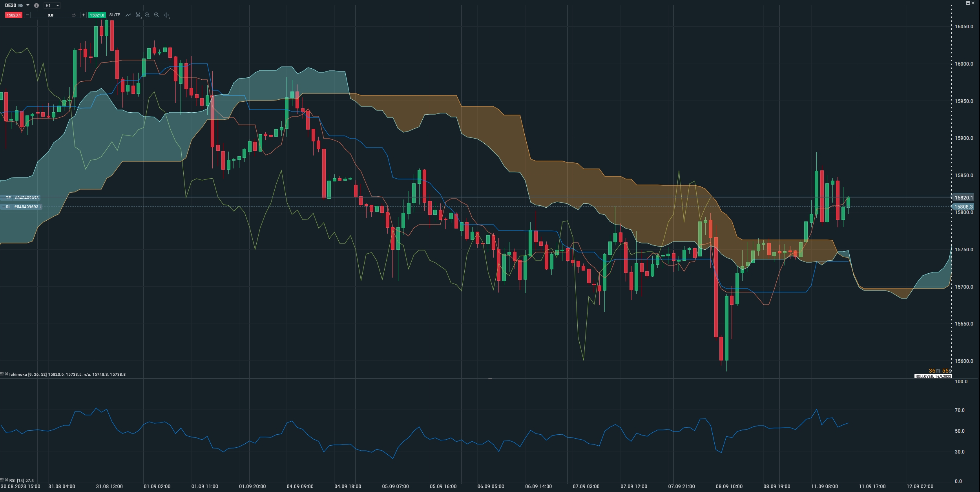Remove the RSI indicator with its X

[7, 480]
